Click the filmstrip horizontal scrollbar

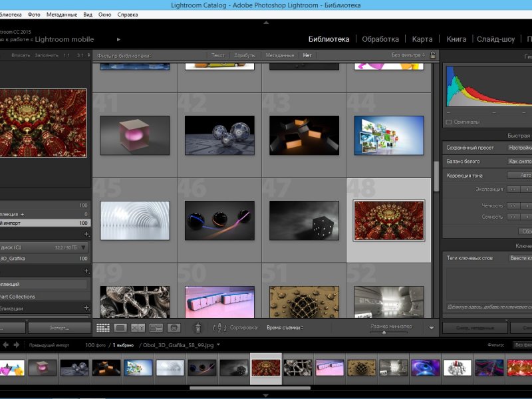(250, 388)
